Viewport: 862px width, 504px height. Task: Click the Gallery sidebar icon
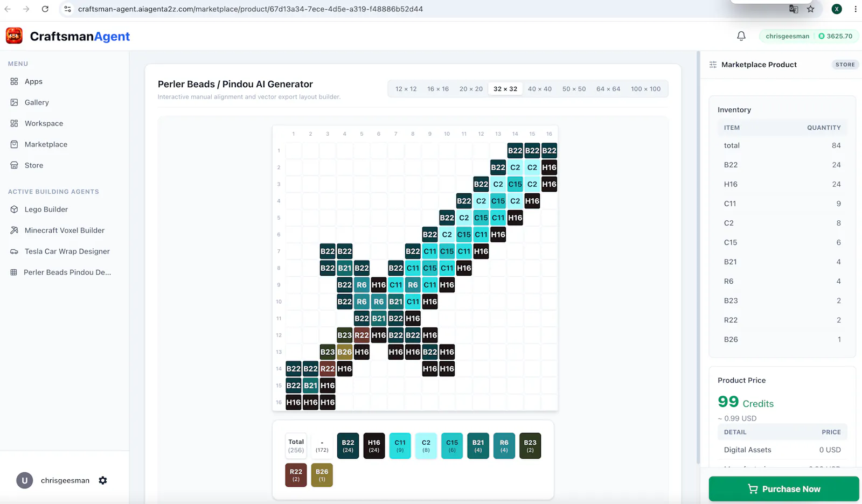(14, 102)
